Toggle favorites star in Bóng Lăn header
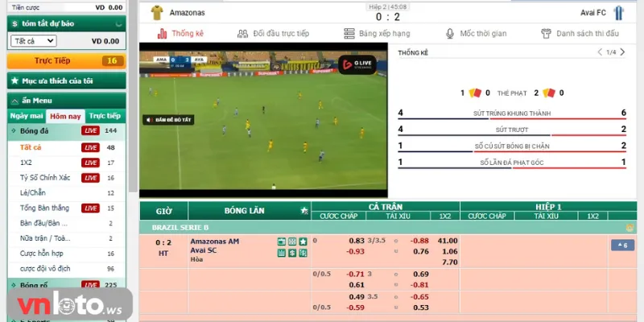The height and width of the screenshot is (322, 644). 303,210
